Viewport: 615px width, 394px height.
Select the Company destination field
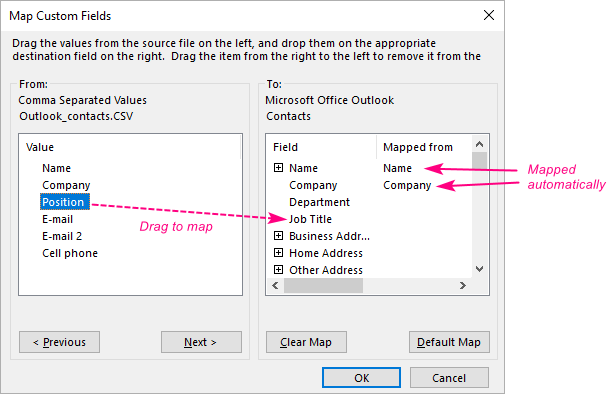coord(313,185)
